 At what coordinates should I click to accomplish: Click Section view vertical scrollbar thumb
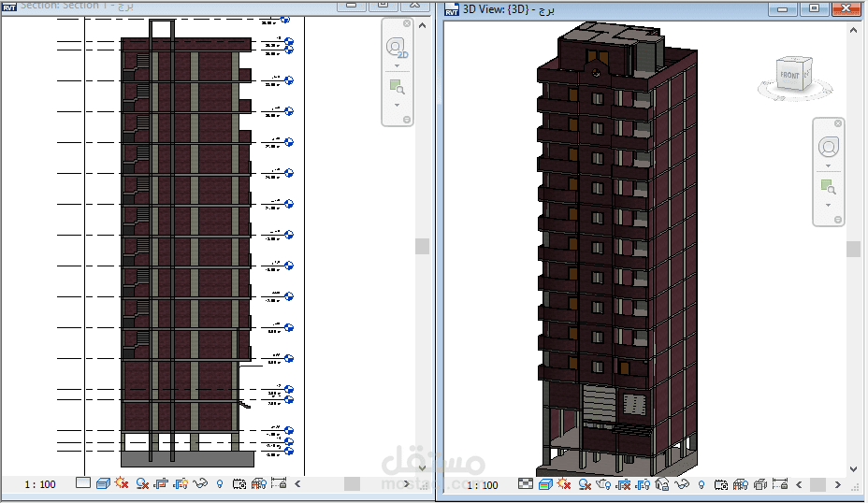(x=423, y=246)
